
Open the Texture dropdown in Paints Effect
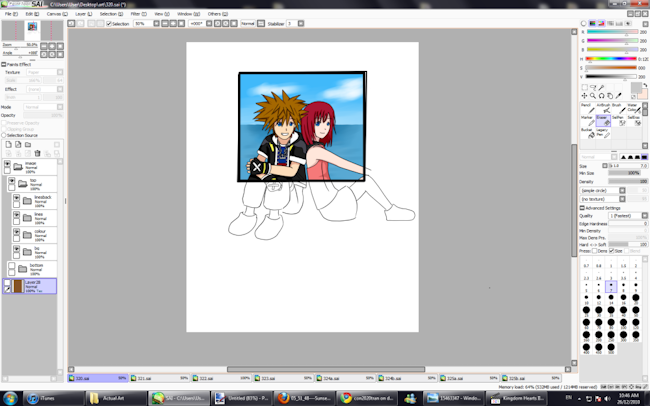click(x=60, y=72)
